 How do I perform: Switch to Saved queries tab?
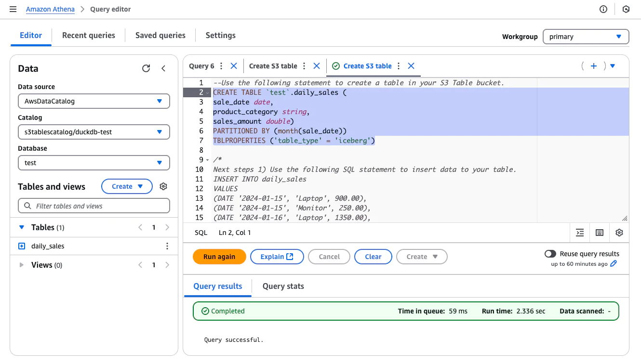[160, 35]
